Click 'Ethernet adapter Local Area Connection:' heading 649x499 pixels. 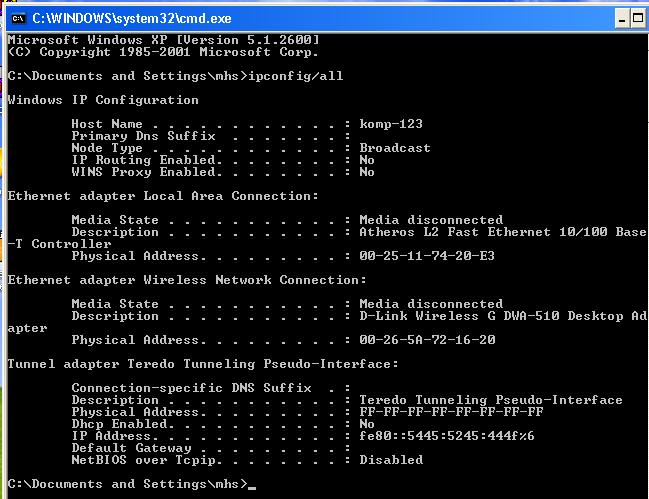163,196
